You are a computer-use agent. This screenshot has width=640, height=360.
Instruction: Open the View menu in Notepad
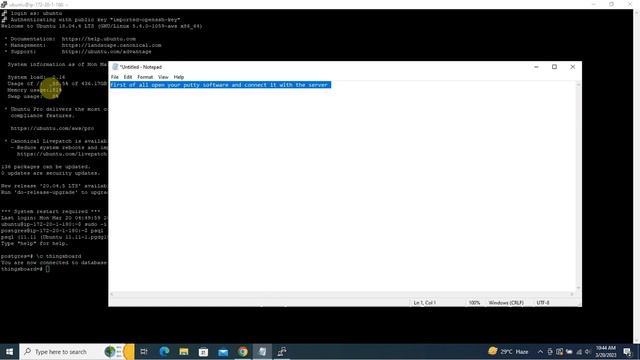[x=163, y=77]
